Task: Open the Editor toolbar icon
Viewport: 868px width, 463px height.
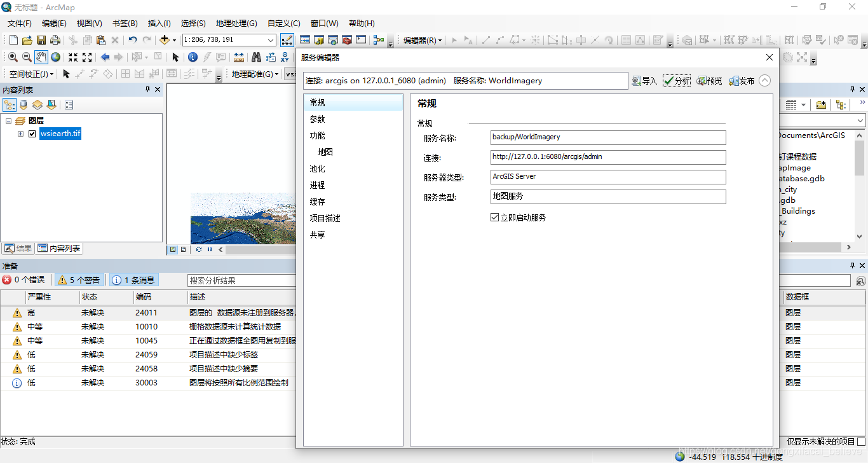Action: coord(287,40)
